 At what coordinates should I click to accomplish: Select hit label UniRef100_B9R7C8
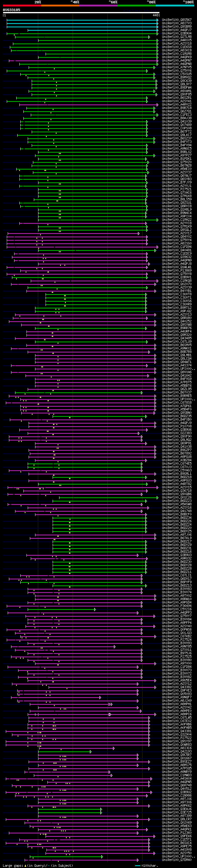(177, 108)
